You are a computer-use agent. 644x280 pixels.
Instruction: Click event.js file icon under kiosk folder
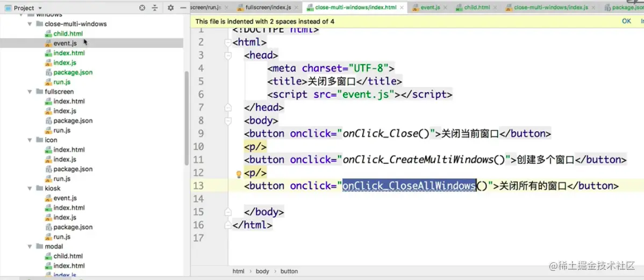pos(48,198)
